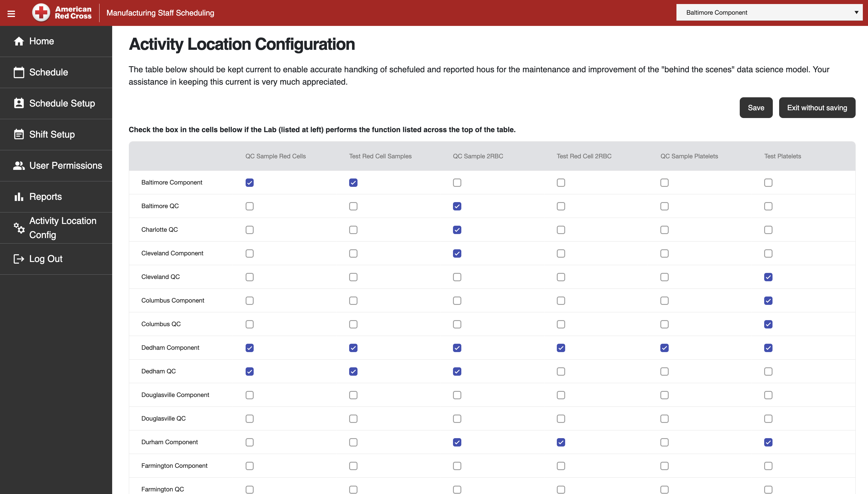Image resolution: width=868 pixels, height=494 pixels.
Task: Open Schedule Setup page
Action: point(56,103)
